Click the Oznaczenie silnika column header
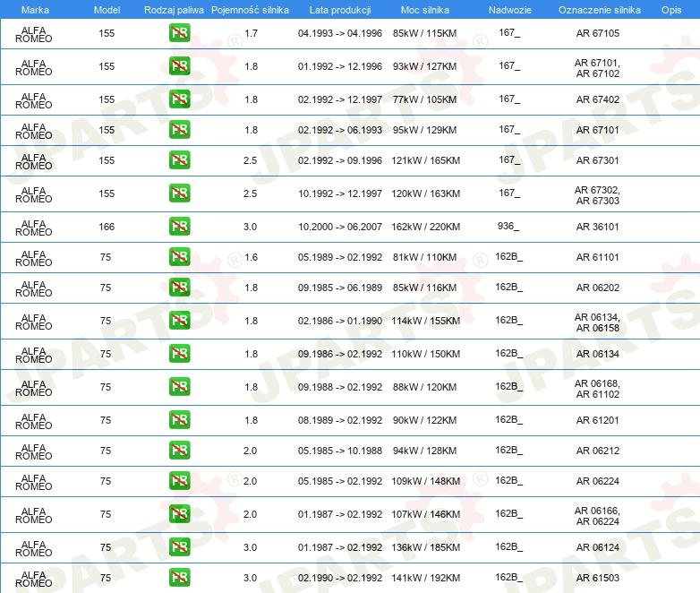The height and width of the screenshot is (593, 700). click(x=599, y=10)
